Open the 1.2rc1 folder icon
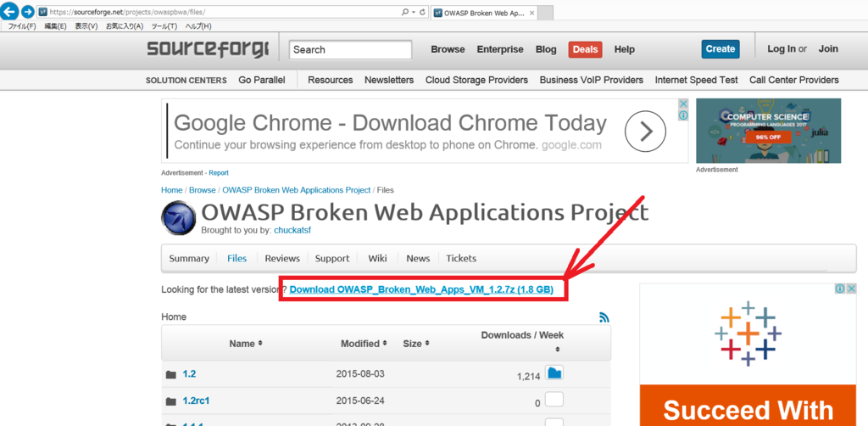The width and height of the screenshot is (868, 426). [171, 401]
